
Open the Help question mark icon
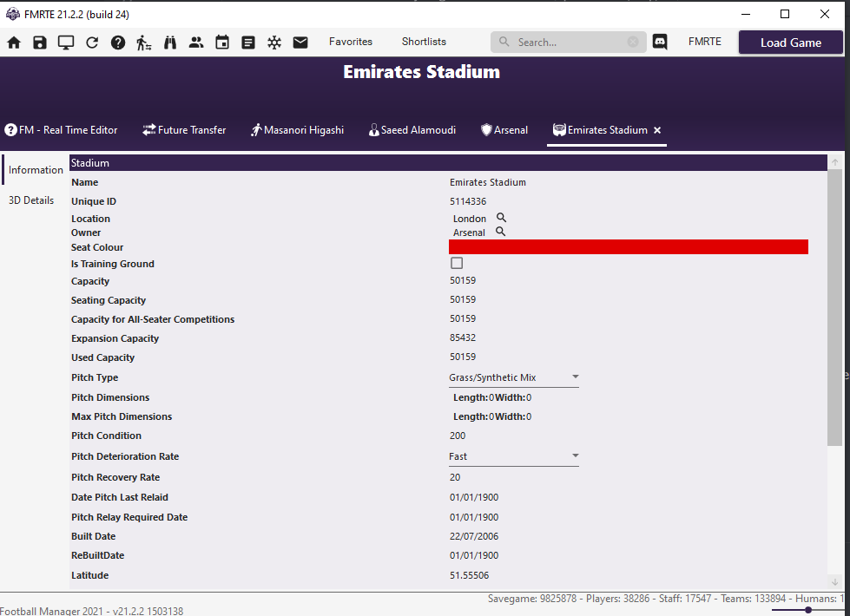(x=118, y=42)
